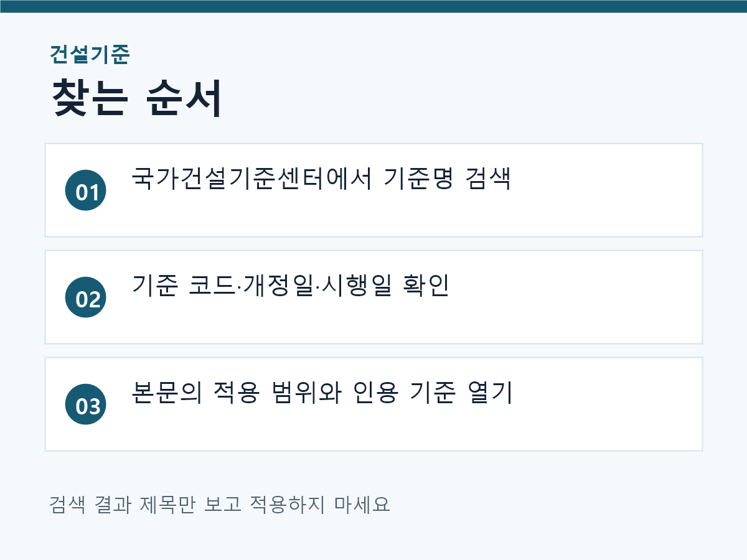Click the dark teal top header bar
The width and height of the screenshot is (747, 560).
click(374, 6)
